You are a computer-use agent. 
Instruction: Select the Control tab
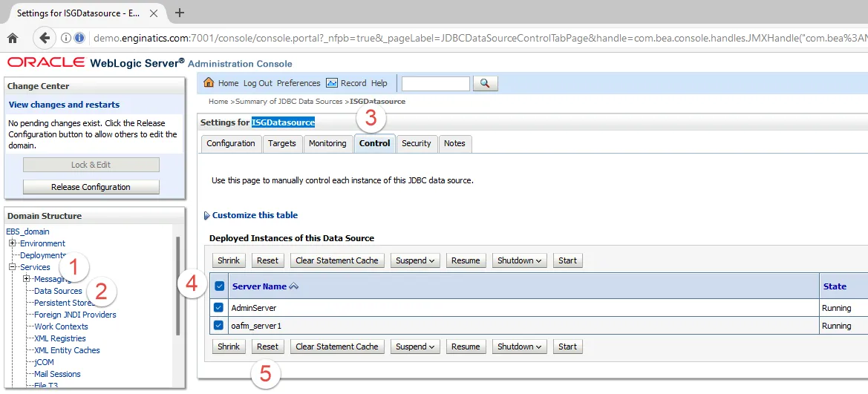pyautogui.click(x=375, y=143)
